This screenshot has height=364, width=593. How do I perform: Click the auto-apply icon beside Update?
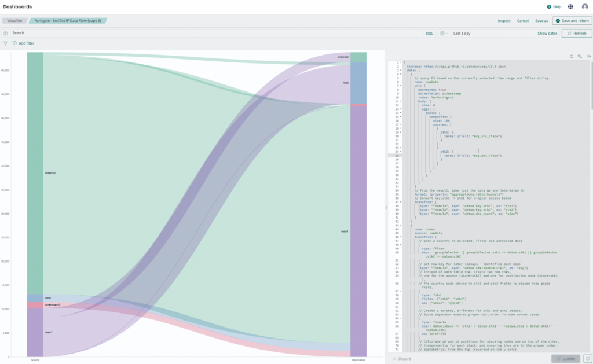click(587, 358)
